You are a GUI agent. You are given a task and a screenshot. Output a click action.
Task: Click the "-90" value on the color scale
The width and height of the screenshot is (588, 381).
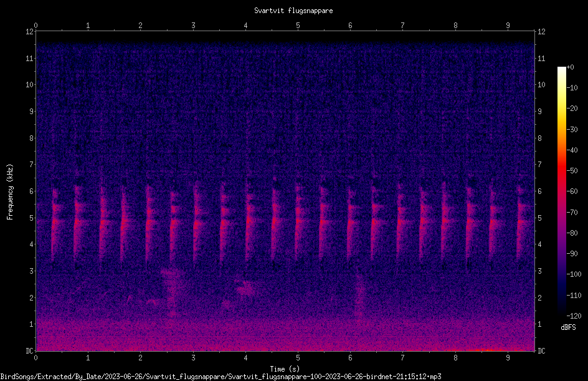point(572,254)
